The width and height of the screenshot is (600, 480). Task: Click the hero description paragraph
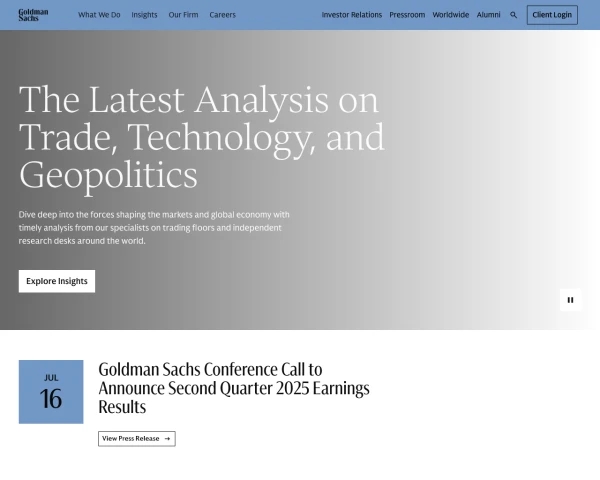pyautogui.click(x=154, y=228)
